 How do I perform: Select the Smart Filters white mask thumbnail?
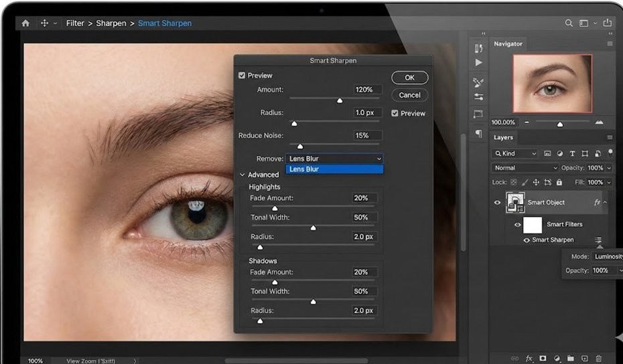(533, 225)
